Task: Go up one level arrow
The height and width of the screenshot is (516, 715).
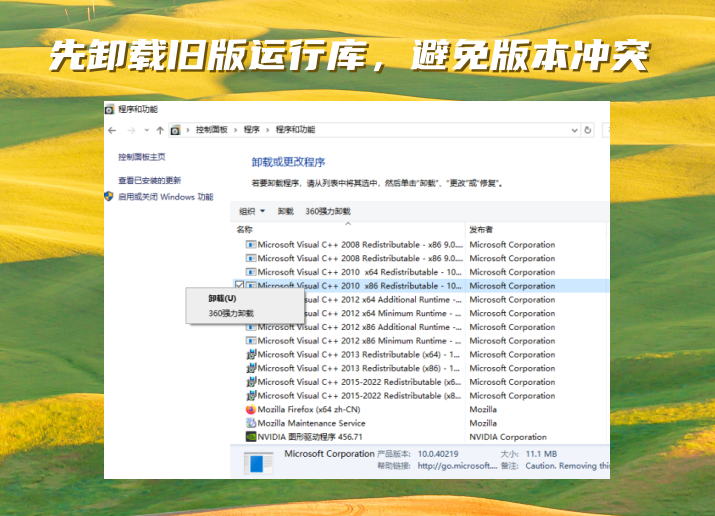Action: (x=160, y=130)
